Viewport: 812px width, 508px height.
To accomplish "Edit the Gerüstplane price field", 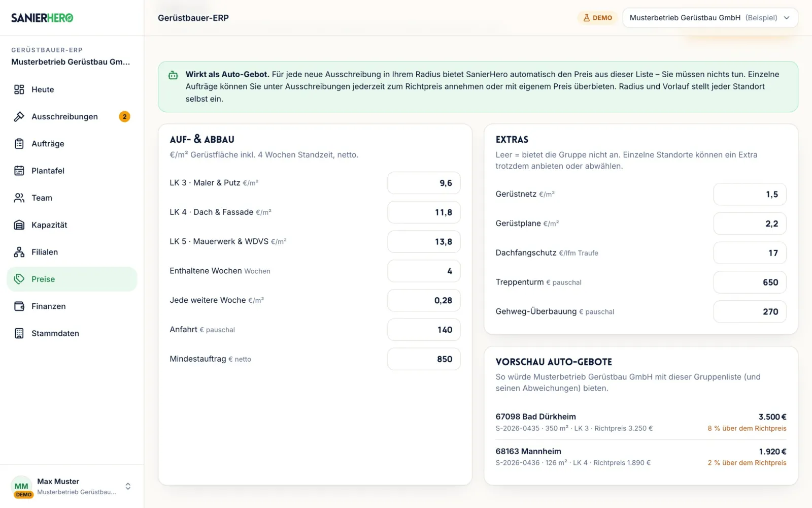I will 750,224.
